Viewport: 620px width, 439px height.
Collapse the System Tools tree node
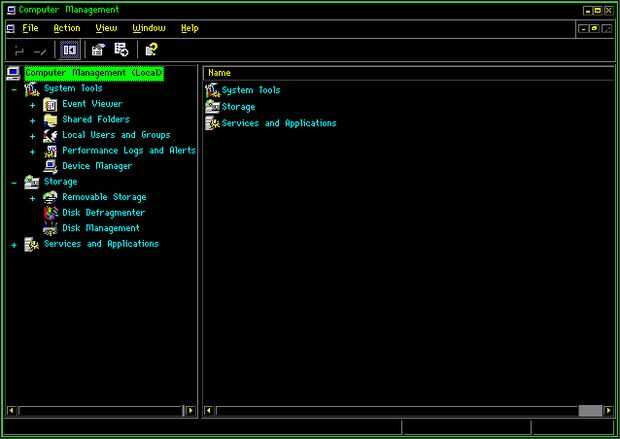(14, 90)
